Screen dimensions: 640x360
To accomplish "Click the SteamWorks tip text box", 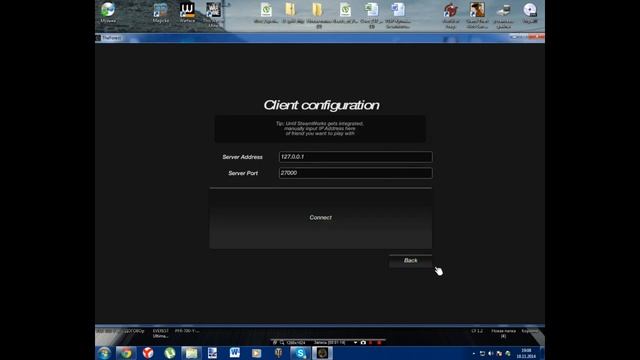I will [320, 129].
